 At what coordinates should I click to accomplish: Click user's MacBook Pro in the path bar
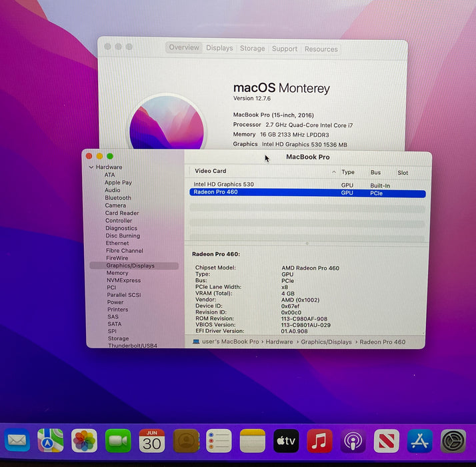[231, 342]
